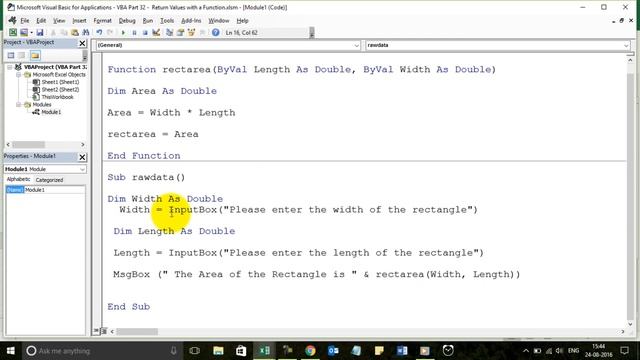Select Sheet1 (Sheet1) in project tree
Image resolution: width=640 pixels, height=360 pixels.
tap(60, 82)
